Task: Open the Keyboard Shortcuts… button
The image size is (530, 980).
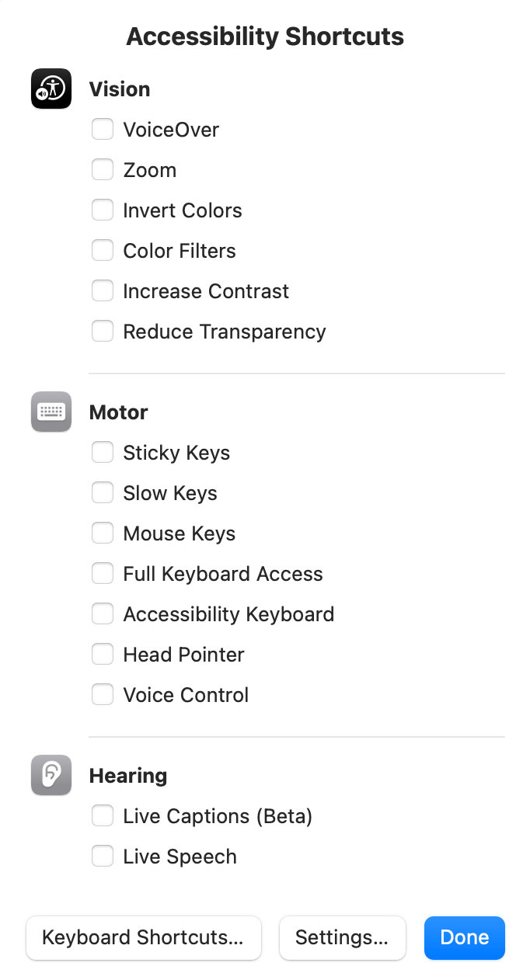Action: pos(144,937)
